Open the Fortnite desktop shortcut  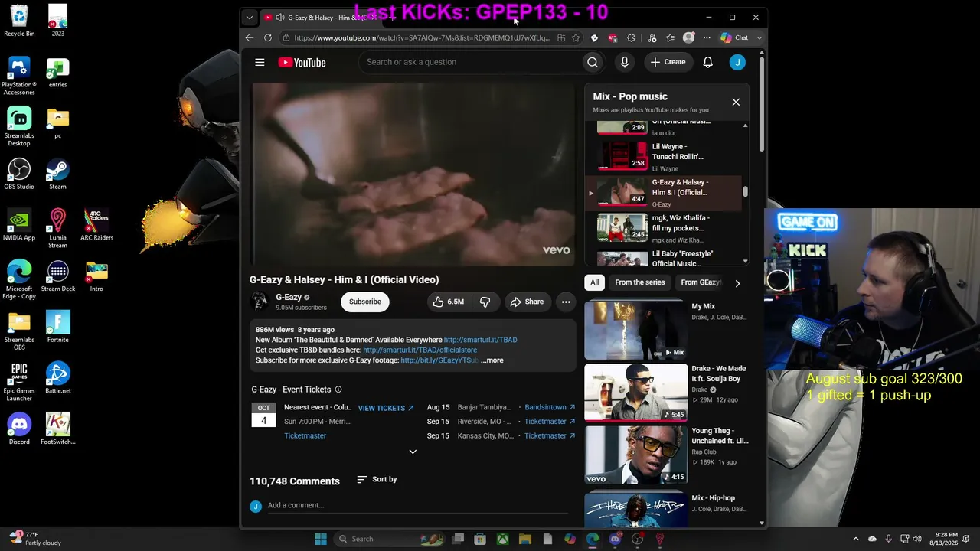[x=57, y=327]
